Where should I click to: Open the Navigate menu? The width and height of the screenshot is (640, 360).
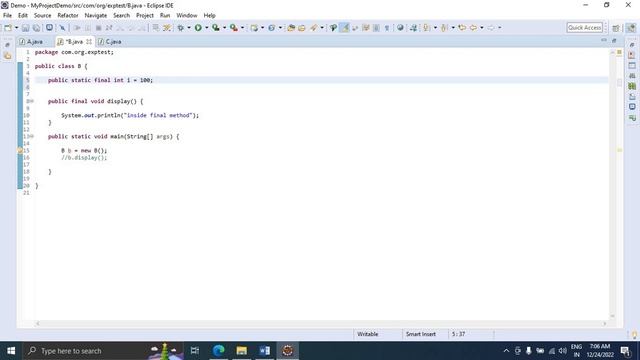point(96,16)
